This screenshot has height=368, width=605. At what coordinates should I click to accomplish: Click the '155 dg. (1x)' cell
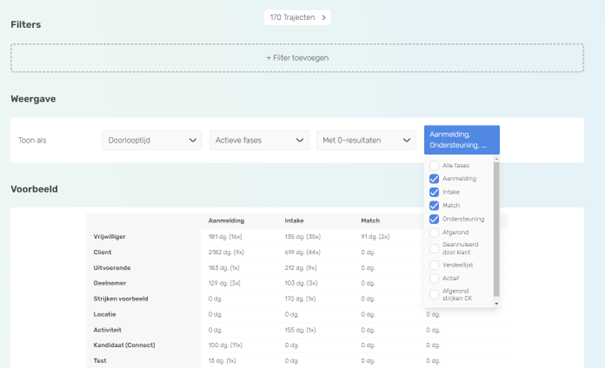coord(300,330)
